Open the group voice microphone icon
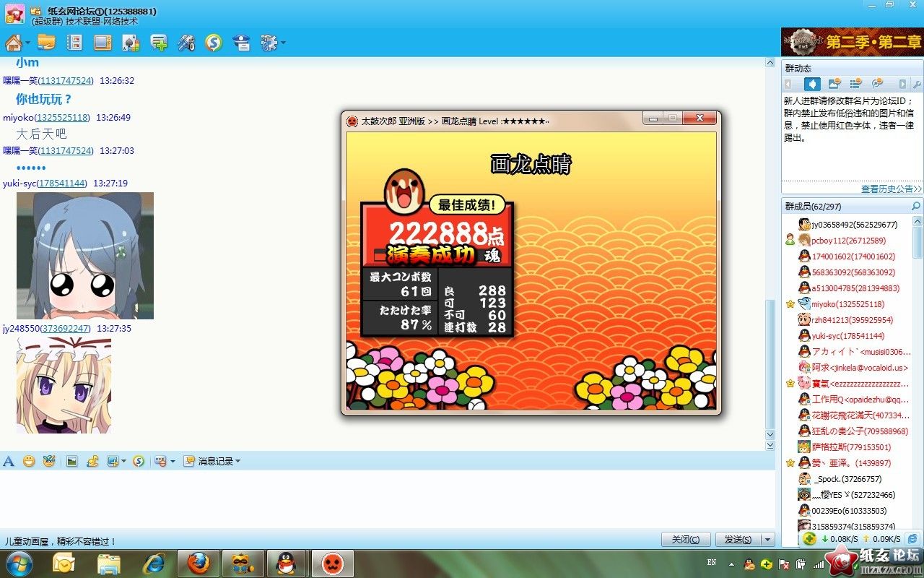Image resolution: width=924 pixels, height=578 pixels. [186, 43]
